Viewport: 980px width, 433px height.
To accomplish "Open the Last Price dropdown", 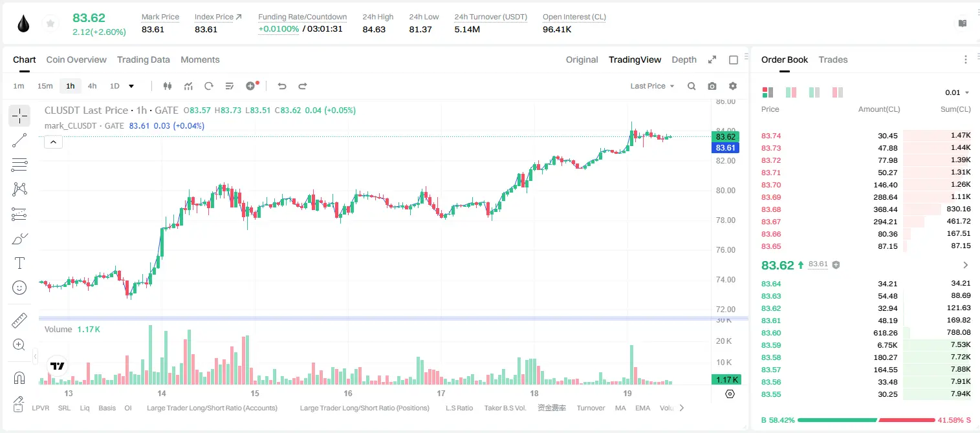I will coord(652,86).
